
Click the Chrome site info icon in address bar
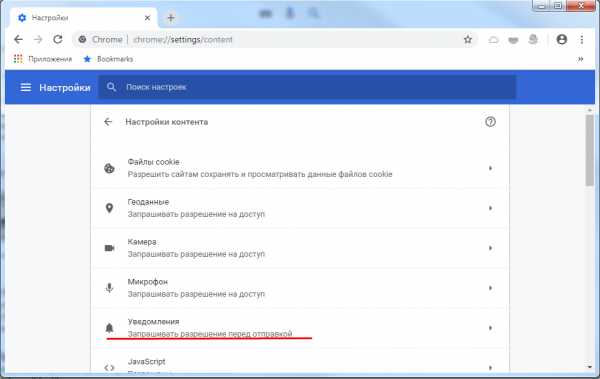(x=82, y=39)
